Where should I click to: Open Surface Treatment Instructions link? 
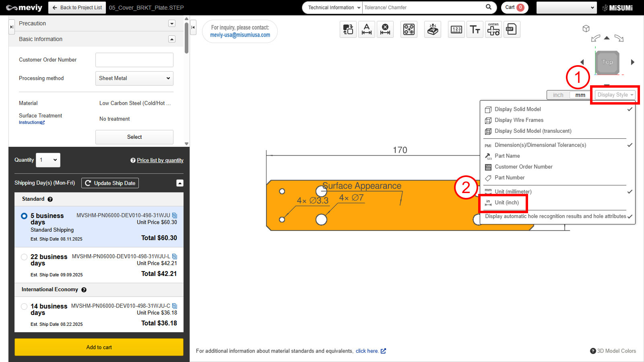click(x=32, y=123)
